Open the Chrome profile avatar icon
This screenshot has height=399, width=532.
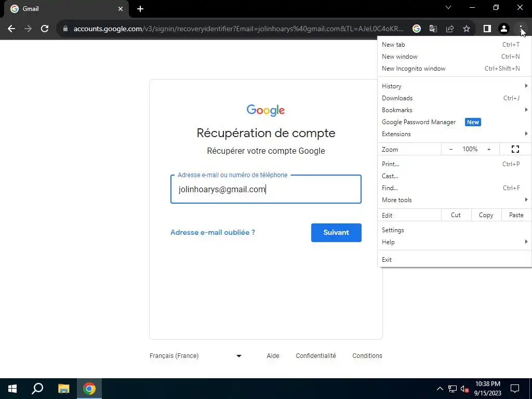pyautogui.click(x=504, y=29)
